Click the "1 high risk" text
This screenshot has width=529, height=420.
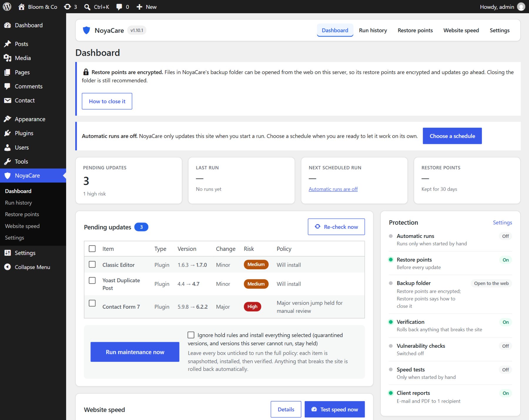(x=94, y=194)
